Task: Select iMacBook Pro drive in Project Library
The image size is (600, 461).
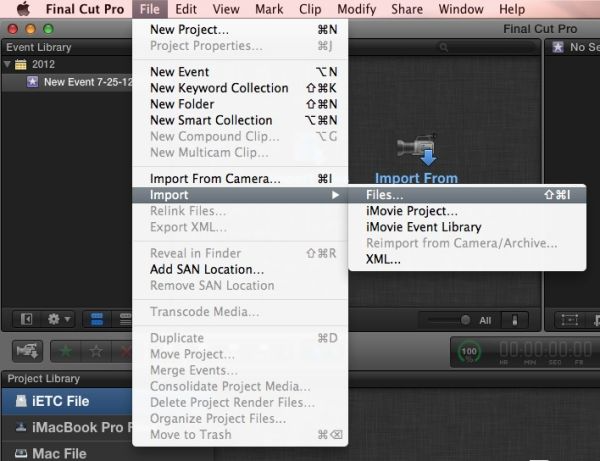Action: (x=67, y=427)
